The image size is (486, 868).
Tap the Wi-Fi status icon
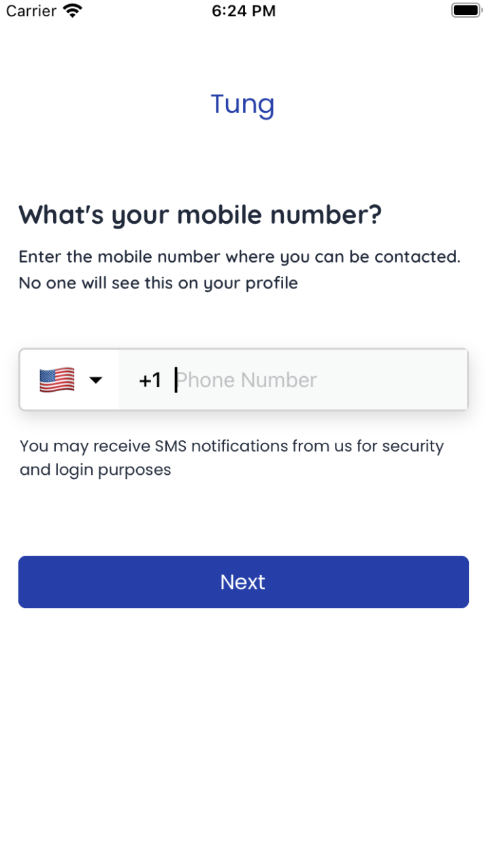pos(72,11)
